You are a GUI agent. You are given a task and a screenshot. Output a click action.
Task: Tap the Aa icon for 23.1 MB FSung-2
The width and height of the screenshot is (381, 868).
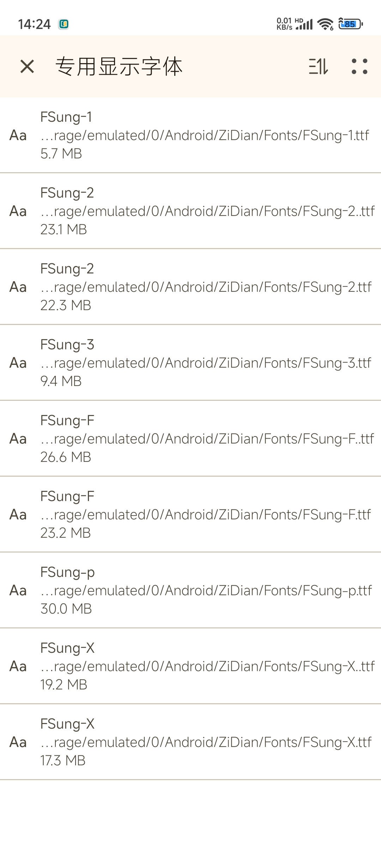coord(18,211)
